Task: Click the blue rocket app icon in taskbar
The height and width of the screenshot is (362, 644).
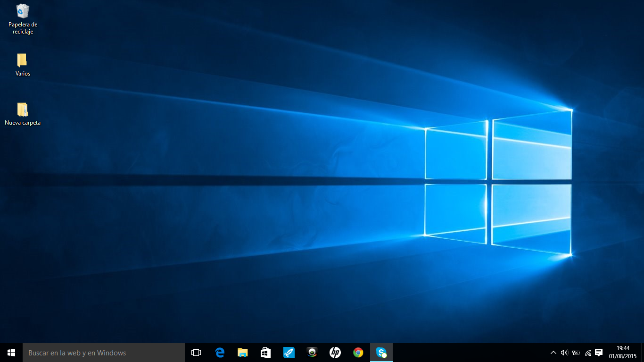Action: 289,353
